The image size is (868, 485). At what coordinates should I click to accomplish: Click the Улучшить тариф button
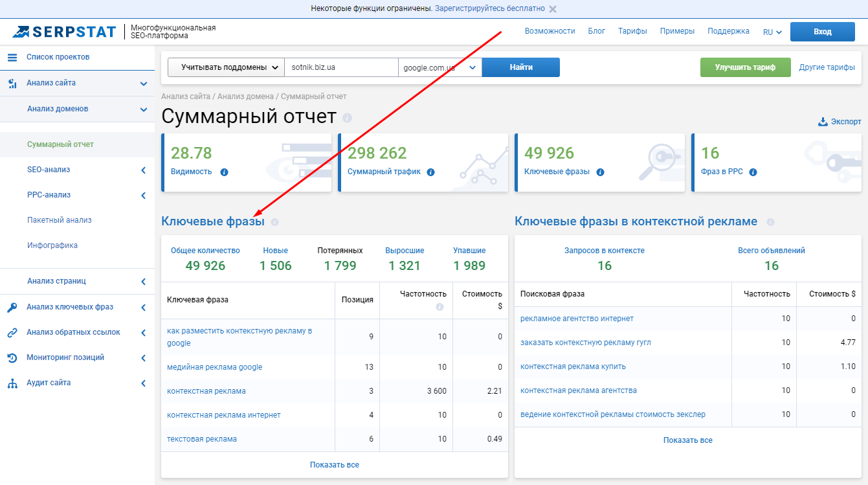[745, 67]
